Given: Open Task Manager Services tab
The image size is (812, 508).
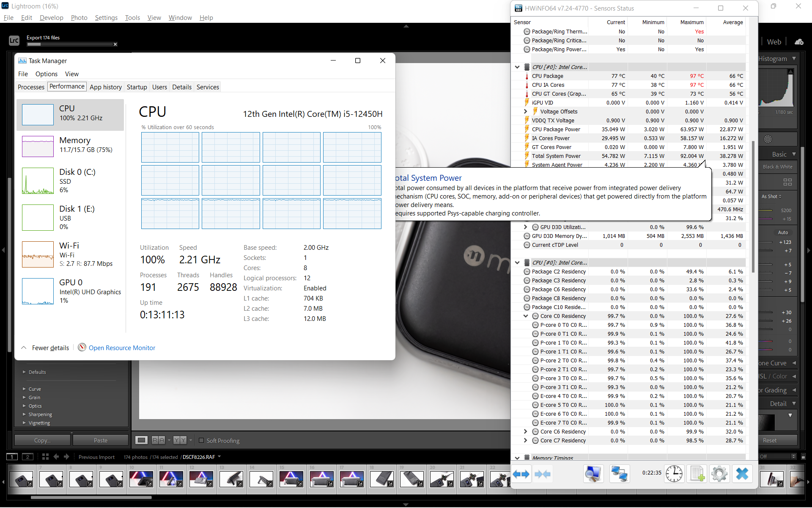Looking at the screenshot, I should 208,87.
